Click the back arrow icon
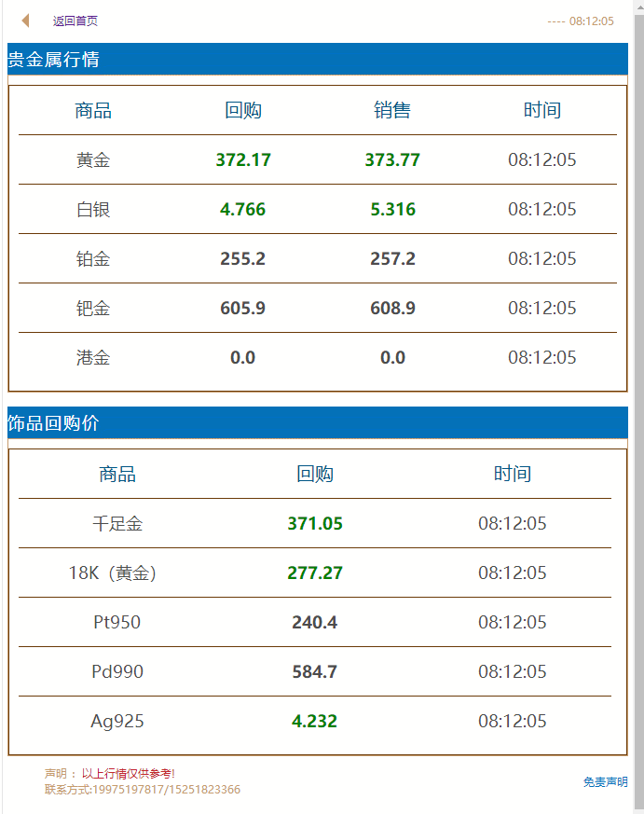The height and width of the screenshot is (814, 644). click(x=26, y=21)
